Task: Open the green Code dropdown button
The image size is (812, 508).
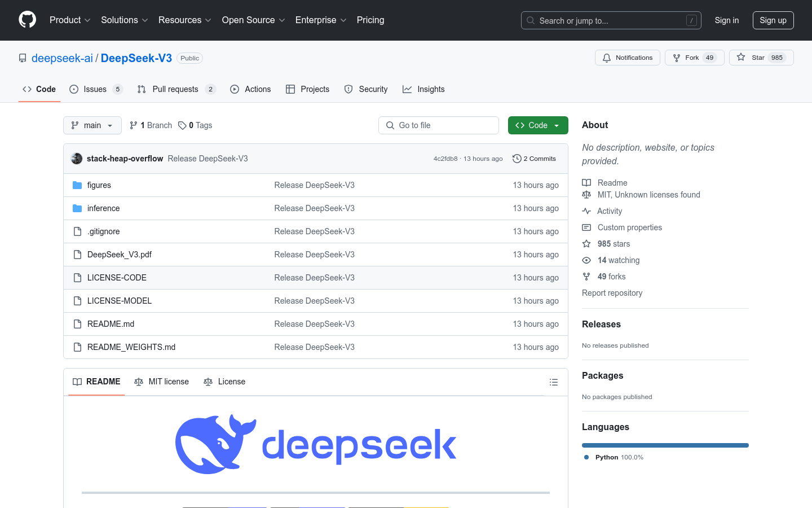Action: coord(538,125)
